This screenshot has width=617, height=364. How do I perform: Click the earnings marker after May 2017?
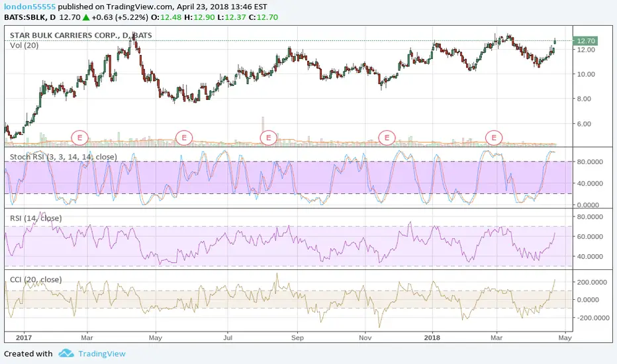pos(184,138)
